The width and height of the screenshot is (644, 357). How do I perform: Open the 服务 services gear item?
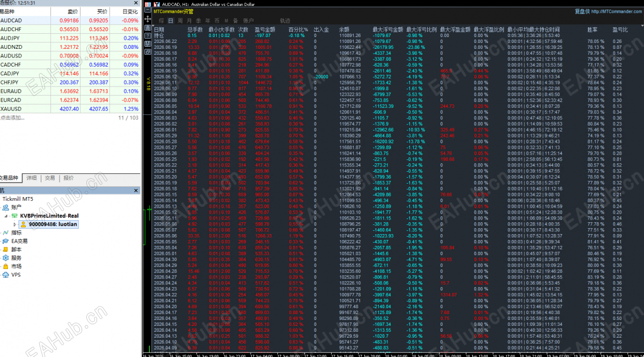pyautogui.click(x=17, y=258)
